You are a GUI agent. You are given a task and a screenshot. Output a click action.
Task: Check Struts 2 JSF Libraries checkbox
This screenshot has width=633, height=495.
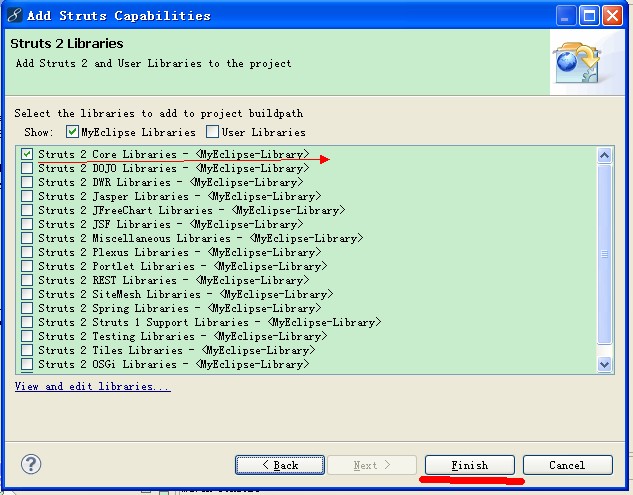coord(27,224)
